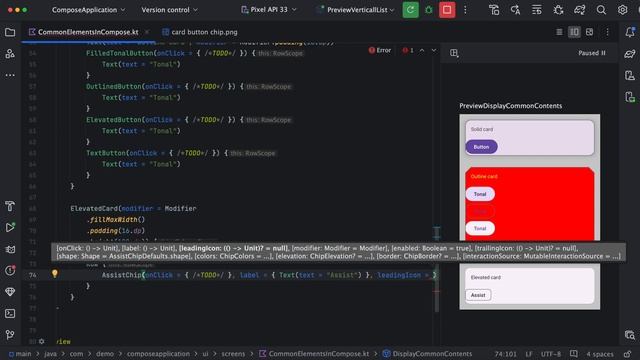Viewport: 640px width, 360px height.
Task: Open Running Devices in right sidebar
Action: [x=630, y=97]
